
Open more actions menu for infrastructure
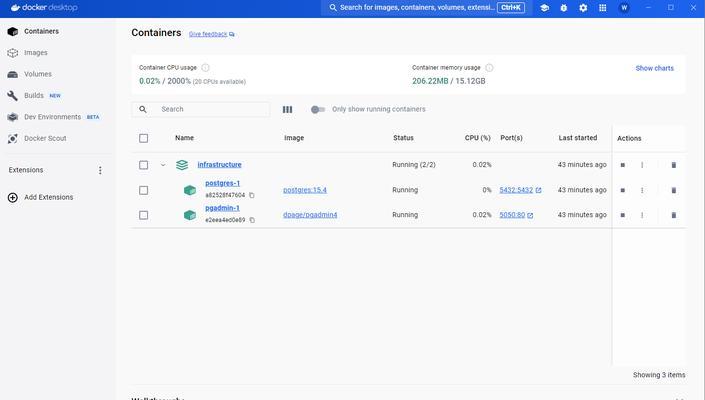pos(642,165)
